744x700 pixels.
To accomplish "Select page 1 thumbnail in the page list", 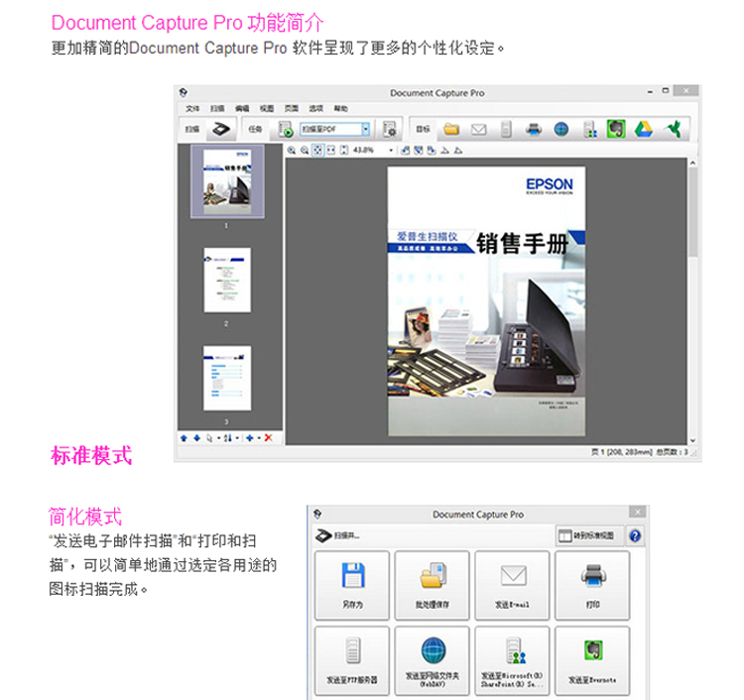I will pos(228,181).
